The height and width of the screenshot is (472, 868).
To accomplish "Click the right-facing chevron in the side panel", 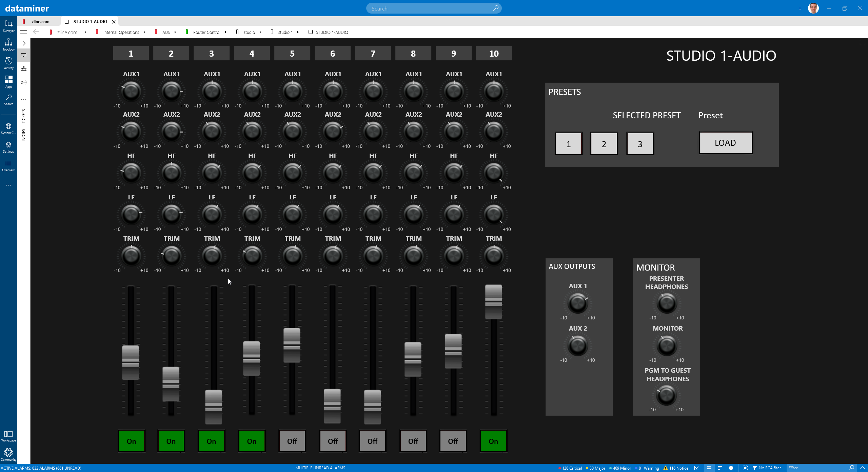I will pyautogui.click(x=24, y=43).
